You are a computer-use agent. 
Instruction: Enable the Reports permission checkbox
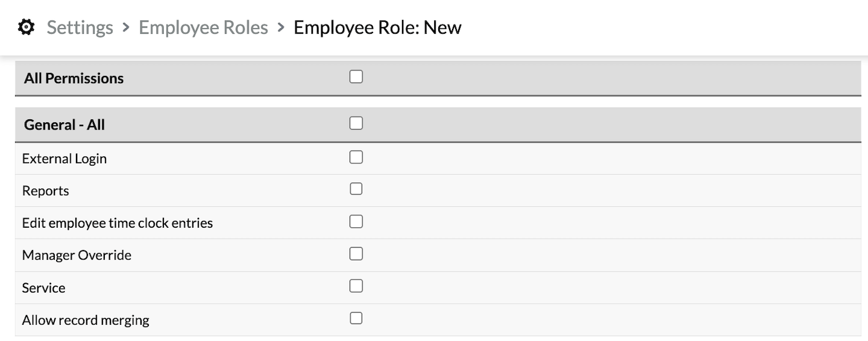356,189
